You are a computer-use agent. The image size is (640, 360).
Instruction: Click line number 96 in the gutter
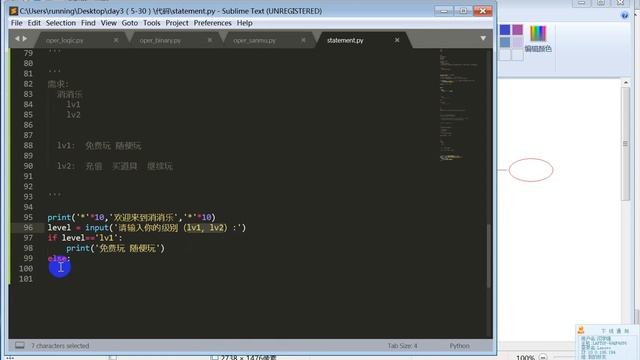tap(28, 227)
